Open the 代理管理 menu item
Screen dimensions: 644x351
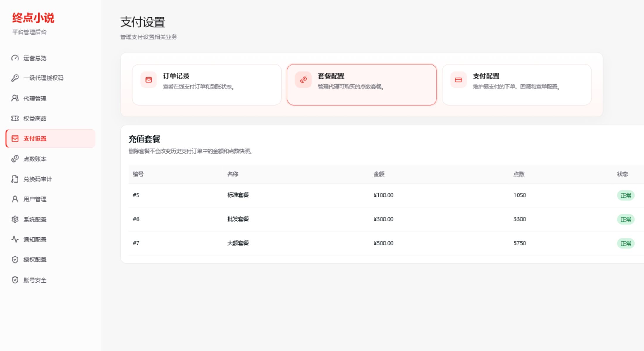[x=50, y=98]
